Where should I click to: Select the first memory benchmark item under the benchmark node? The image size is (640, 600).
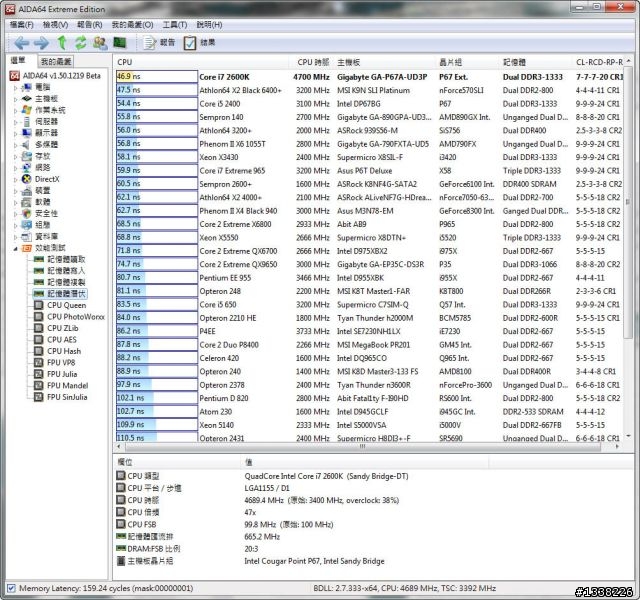(x=66, y=259)
